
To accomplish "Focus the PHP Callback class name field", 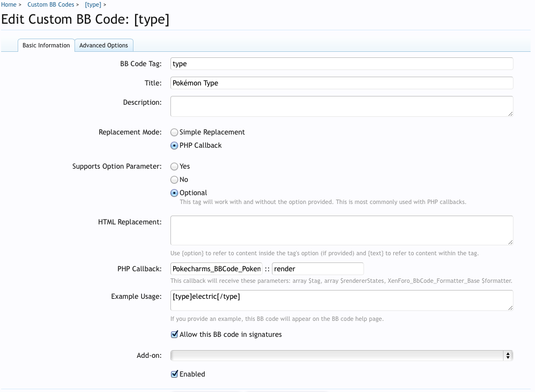I will [216, 269].
